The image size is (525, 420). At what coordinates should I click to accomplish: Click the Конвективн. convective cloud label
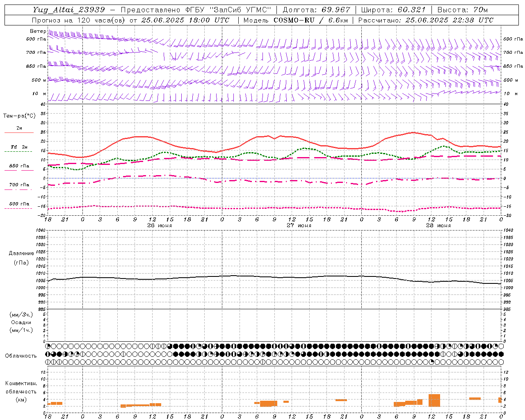pyautogui.click(x=21, y=383)
